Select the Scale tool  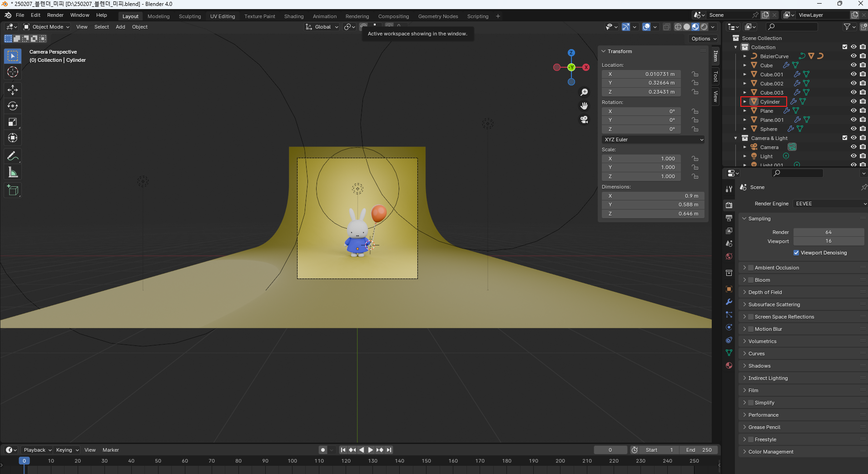point(13,122)
